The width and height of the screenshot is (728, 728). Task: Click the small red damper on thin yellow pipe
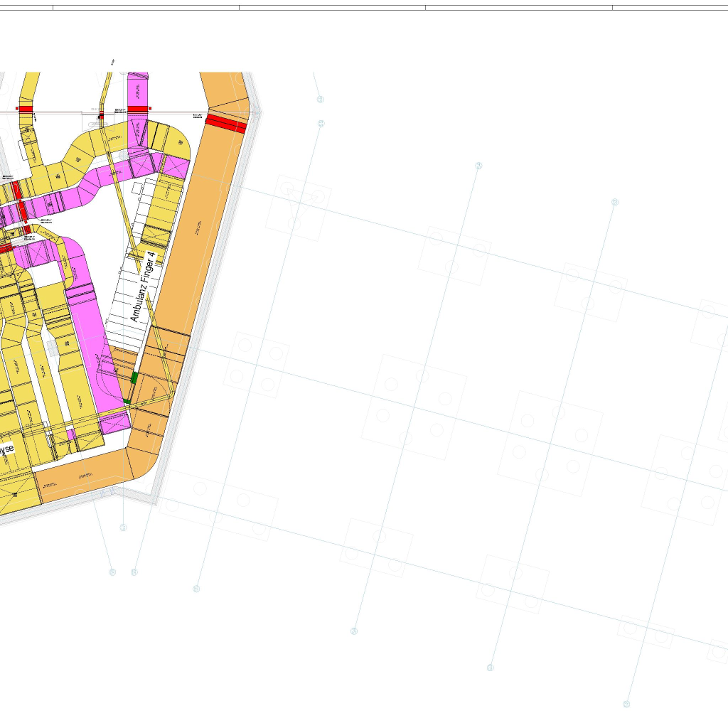pos(101,114)
